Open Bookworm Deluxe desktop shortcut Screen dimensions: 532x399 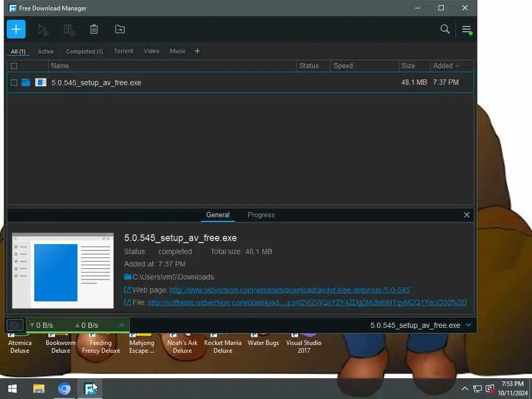click(x=61, y=345)
